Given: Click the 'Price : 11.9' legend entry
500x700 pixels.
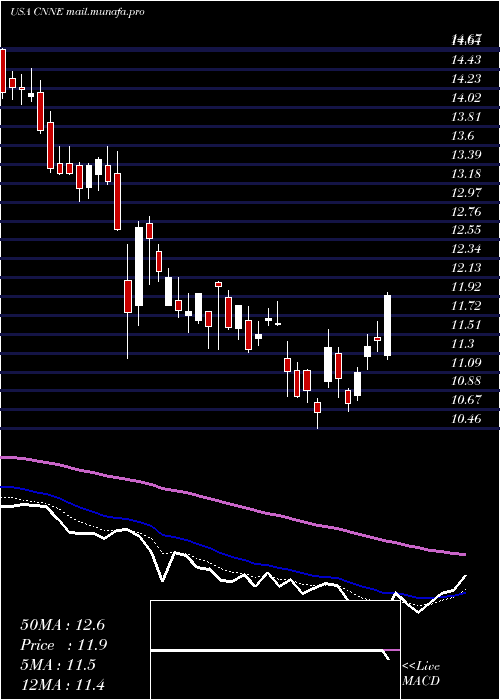Looking at the screenshot, I should pyautogui.click(x=64, y=645).
